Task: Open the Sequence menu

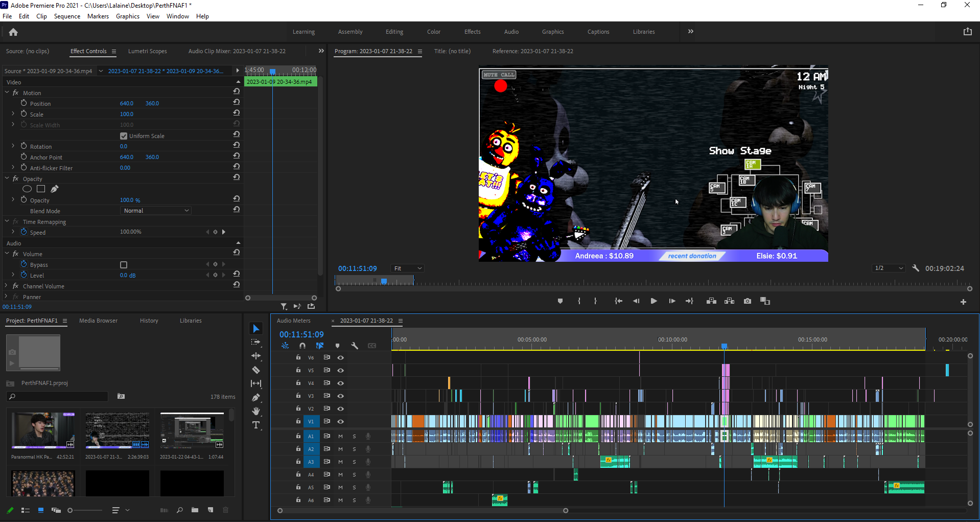Action: click(67, 16)
